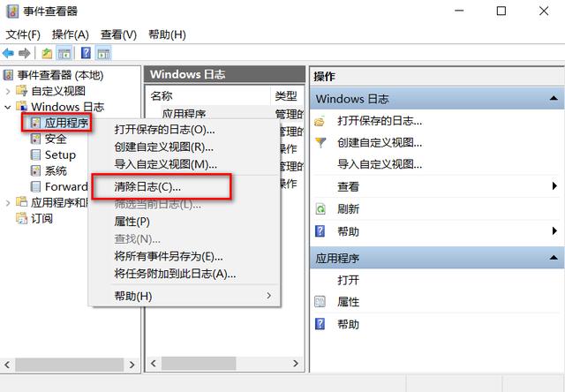Toggle the Show/Hide Action Pane icon
The height and width of the screenshot is (392, 565).
[104, 54]
